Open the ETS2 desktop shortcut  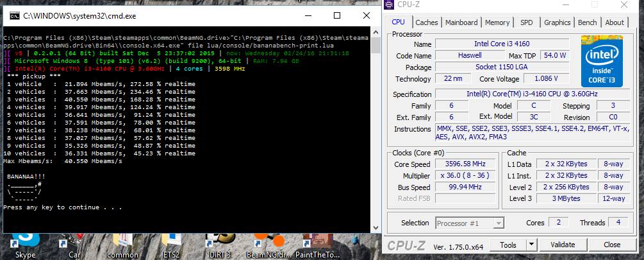tap(171, 247)
